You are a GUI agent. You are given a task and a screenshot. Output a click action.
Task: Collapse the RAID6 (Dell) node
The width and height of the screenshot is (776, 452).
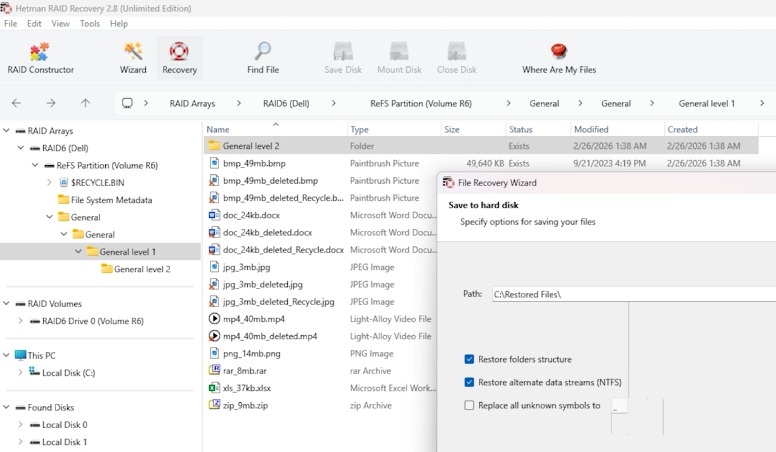tap(21, 148)
